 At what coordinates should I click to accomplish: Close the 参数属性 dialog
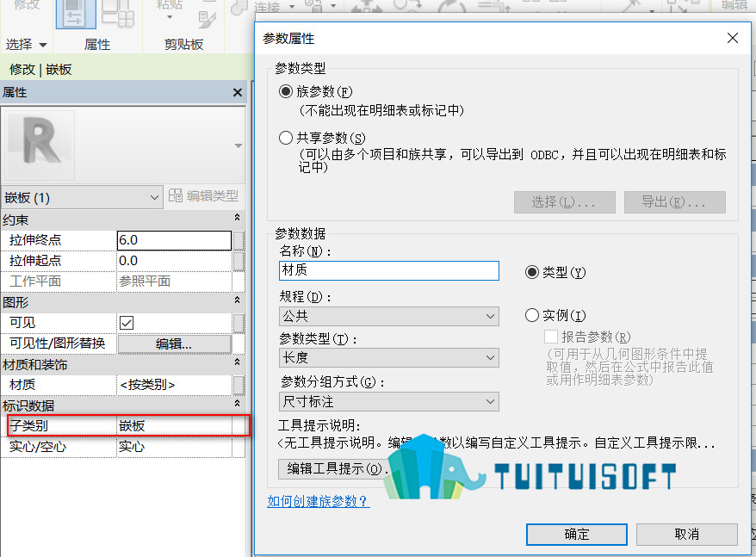coord(733,38)
